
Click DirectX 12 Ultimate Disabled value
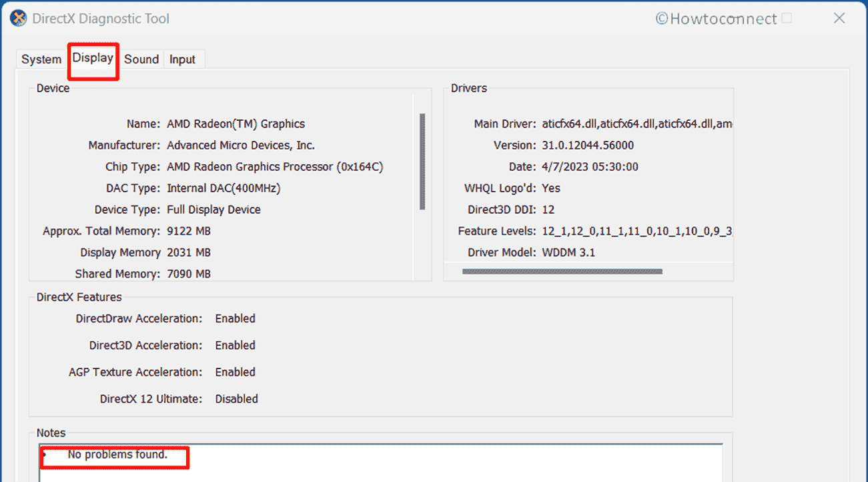click(x=236, y=399)
